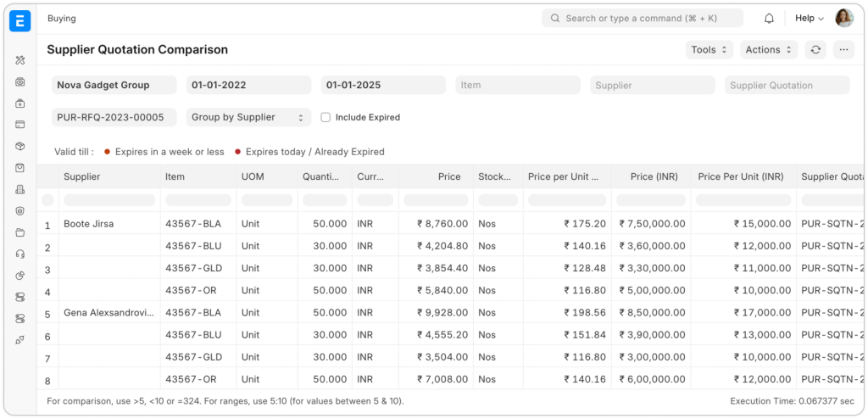Open the shopping bag Buying sidebar icon

(x=20, y=168)
